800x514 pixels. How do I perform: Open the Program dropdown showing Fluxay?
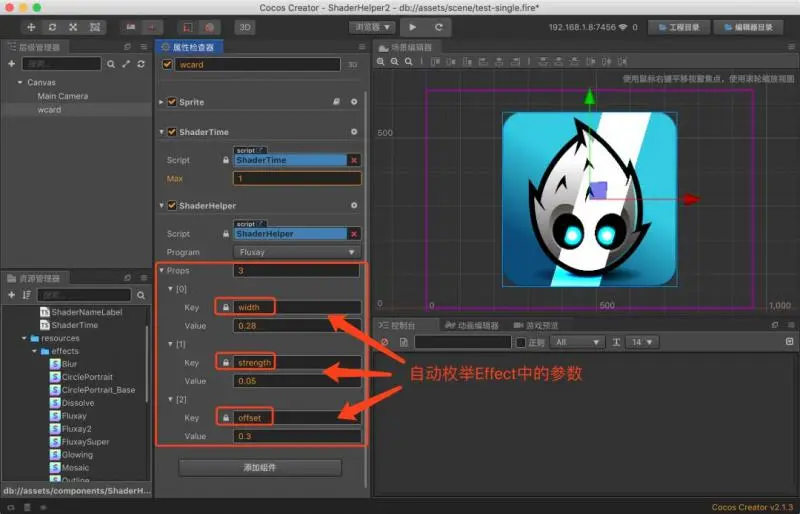coord(297,252)
